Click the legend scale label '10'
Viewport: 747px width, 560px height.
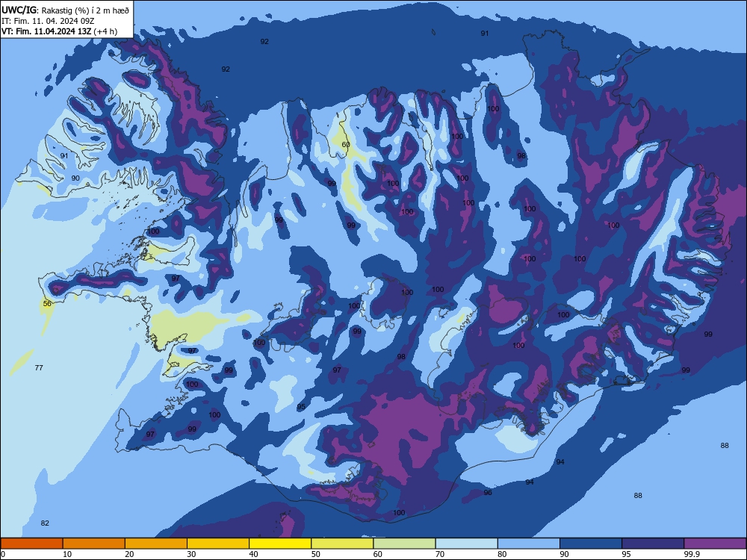(x=67, y=554)
